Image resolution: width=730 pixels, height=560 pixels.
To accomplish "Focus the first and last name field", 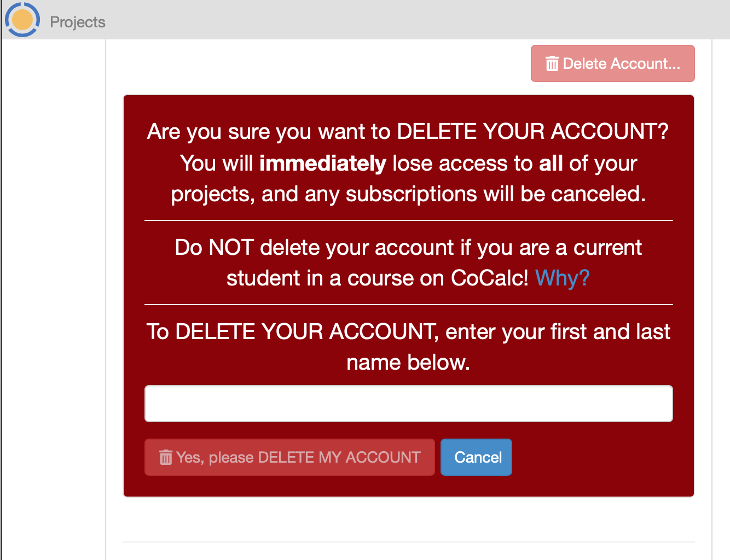I will (x=408, y=404).
